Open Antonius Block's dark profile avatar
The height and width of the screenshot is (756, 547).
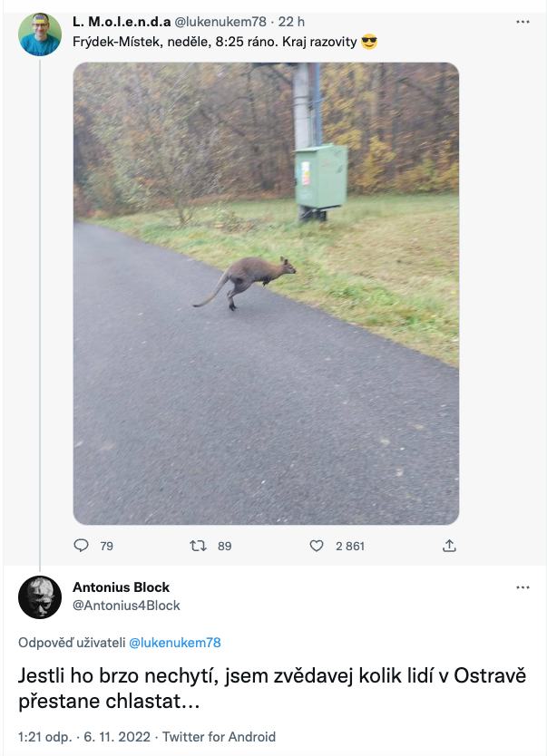click(40, 596)
